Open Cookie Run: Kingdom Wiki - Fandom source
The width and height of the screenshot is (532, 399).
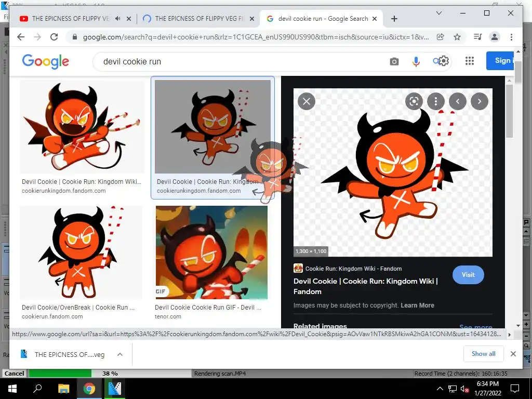348,269
